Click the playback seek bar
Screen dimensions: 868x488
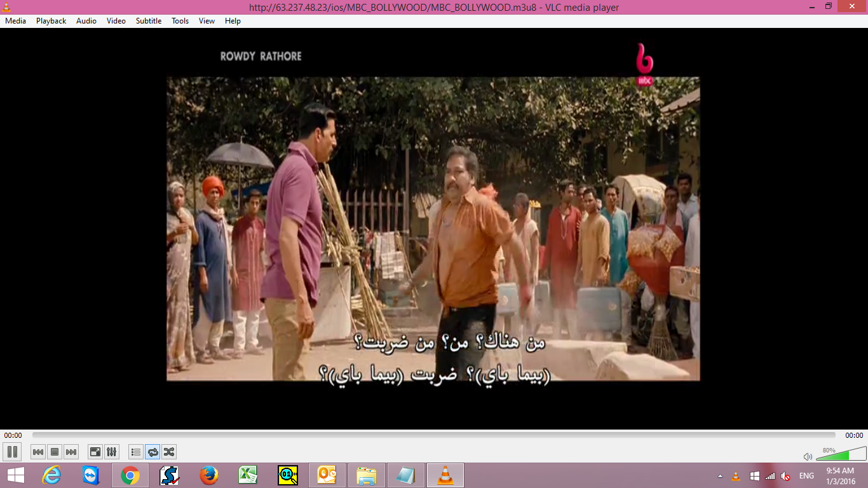click(x=433, y=435)
